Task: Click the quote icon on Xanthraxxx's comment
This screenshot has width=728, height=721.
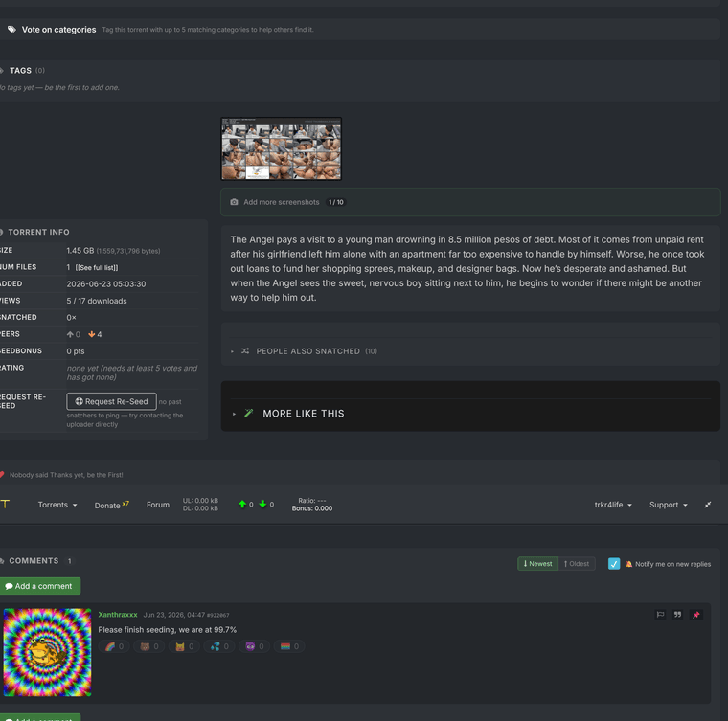Action: coord(677,615)
